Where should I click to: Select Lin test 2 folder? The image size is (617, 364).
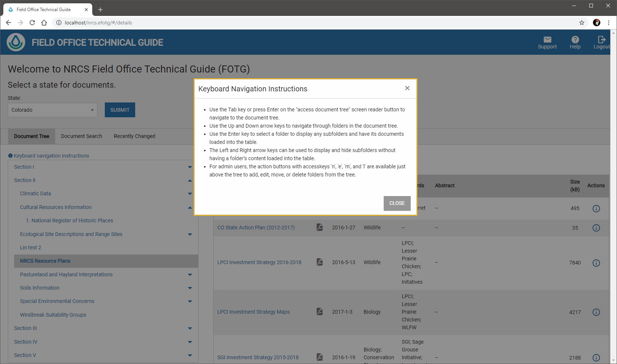point(30,247)
